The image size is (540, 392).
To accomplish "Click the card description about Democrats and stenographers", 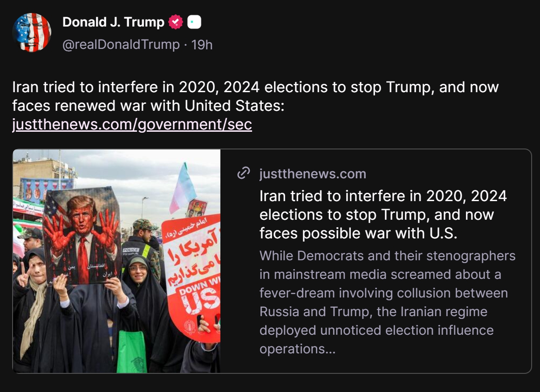I will pyautogui.click(x=388, y=293).
